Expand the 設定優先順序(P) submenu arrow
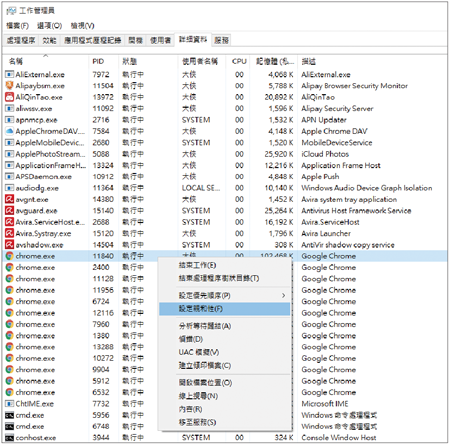450x445 pixels. pyautogui.click(x=283, y=296)
